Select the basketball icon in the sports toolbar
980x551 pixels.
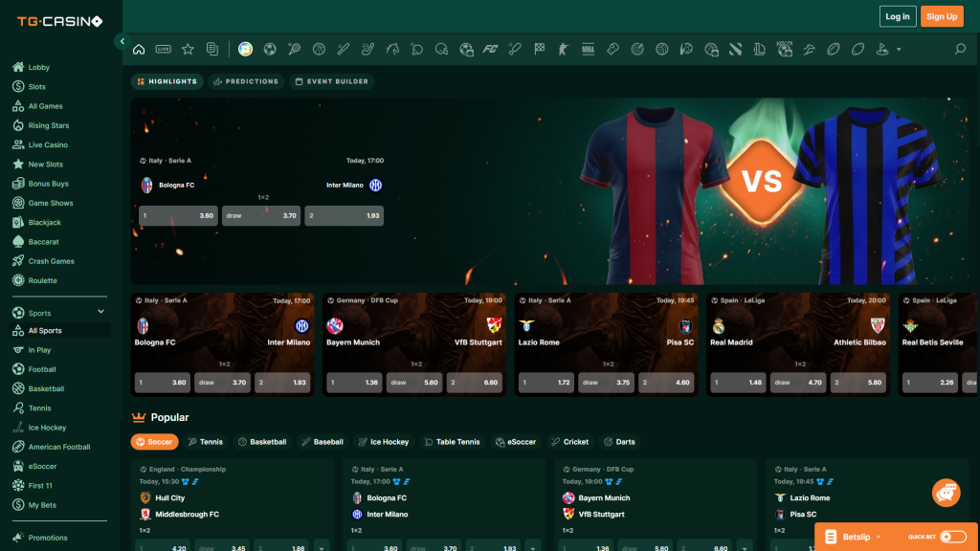(319, 50)
